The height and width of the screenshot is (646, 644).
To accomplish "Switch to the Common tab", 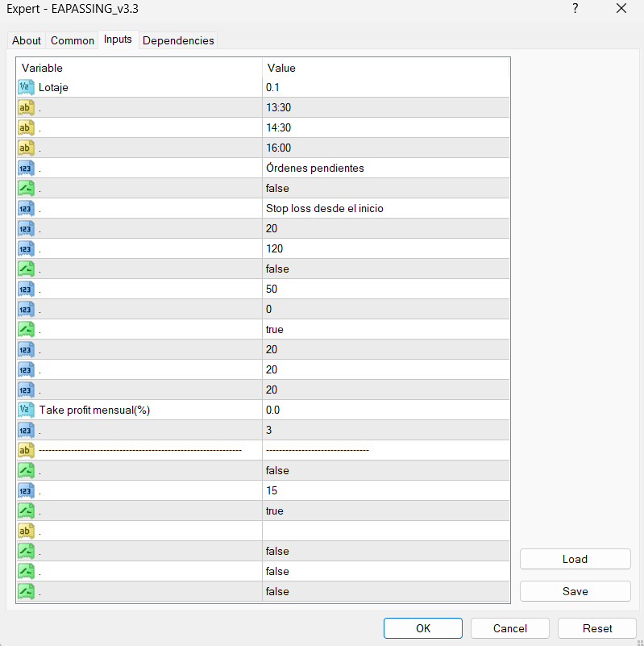I will (73, 40).
